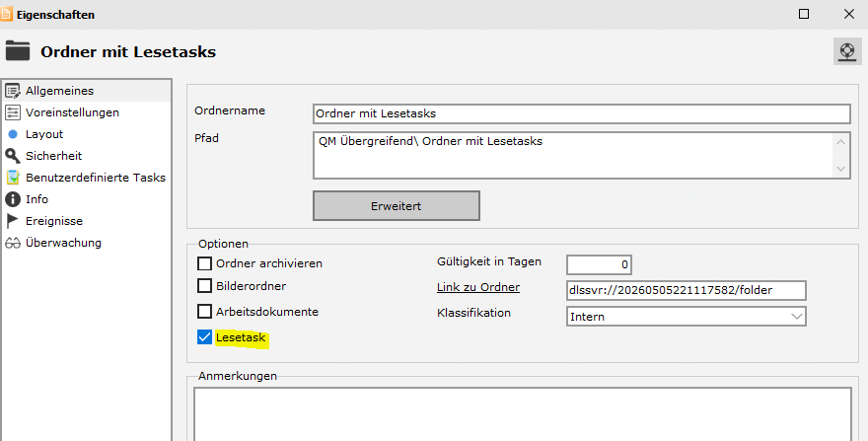The image size is (868, 441).
Task: Enable the Ordner archivieren checkbox
Action: (x=205, y=263)
